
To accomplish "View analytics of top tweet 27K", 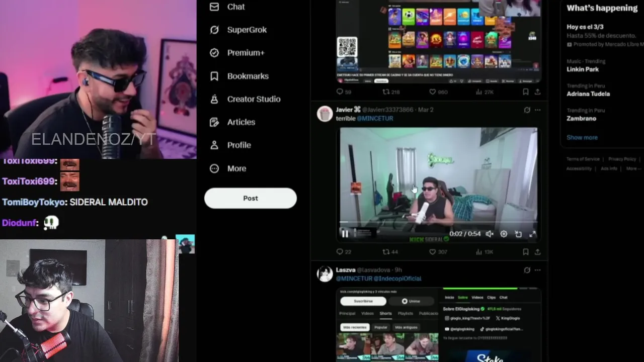I will click(x=484, y=92).
